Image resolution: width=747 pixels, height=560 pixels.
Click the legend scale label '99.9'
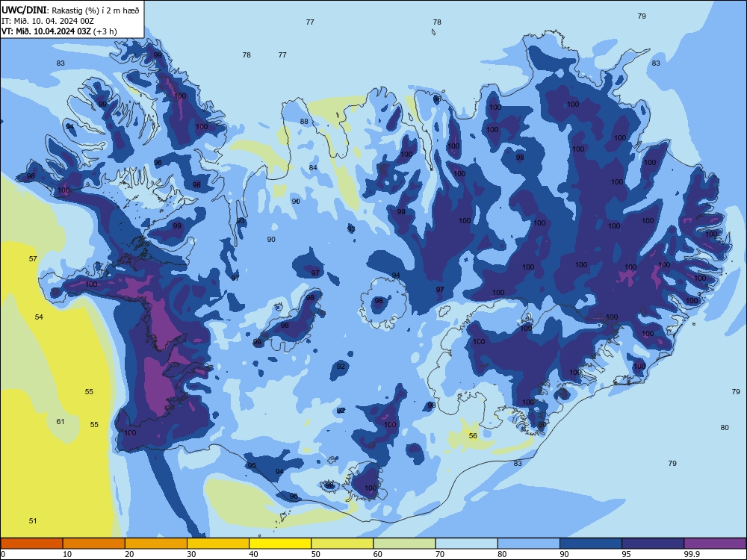(x=692, y=554)
